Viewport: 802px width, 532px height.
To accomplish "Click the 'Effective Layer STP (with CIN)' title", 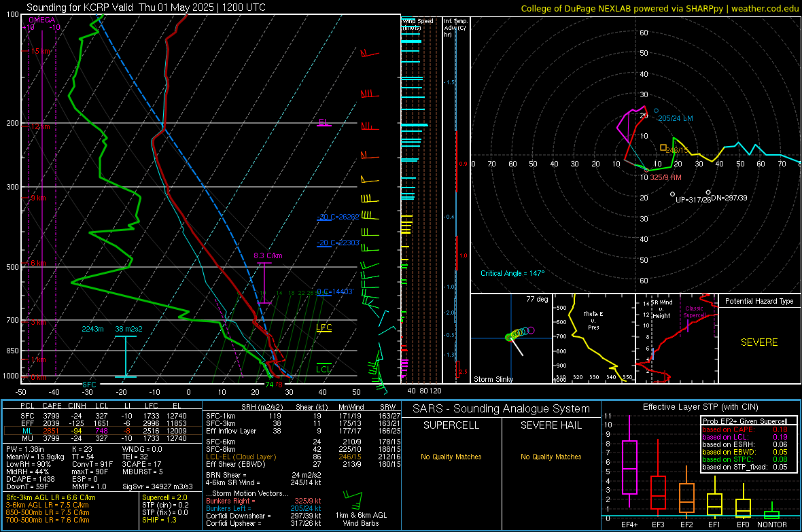I will point(700,407).
